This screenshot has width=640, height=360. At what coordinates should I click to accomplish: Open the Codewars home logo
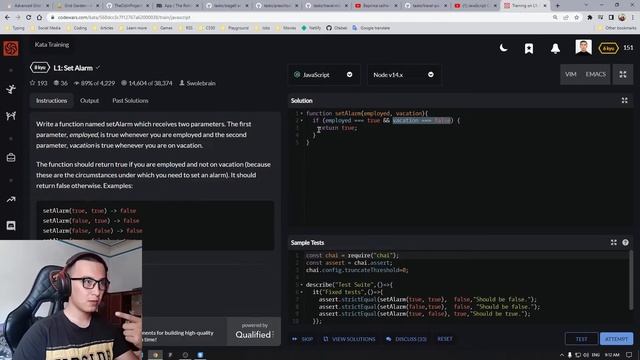pyautogui.click(x=11, y=48)
